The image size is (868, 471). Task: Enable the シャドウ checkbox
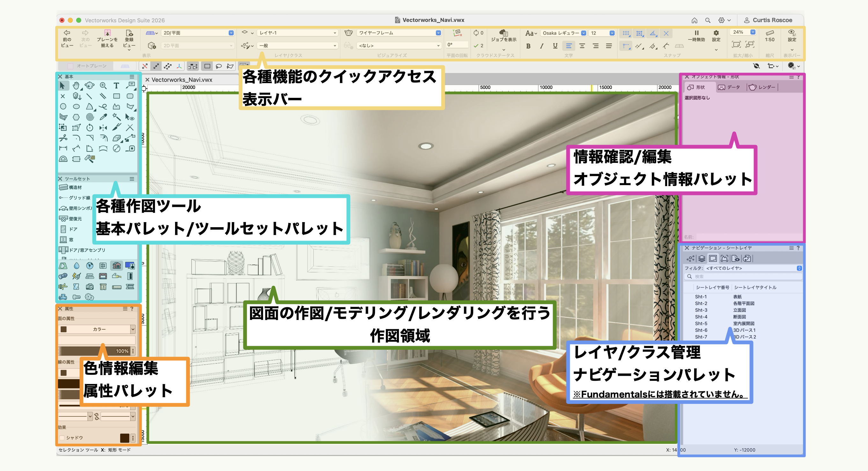62,438
